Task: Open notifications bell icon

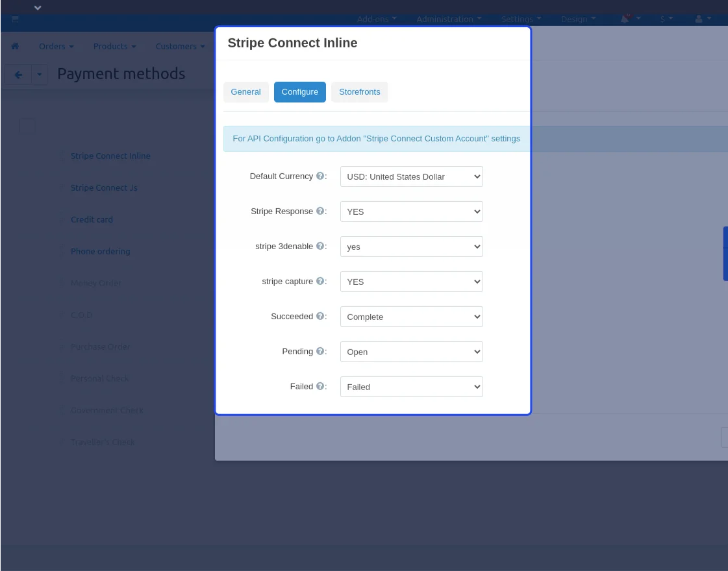Action: pyautogui.click(x=625, y=19)
